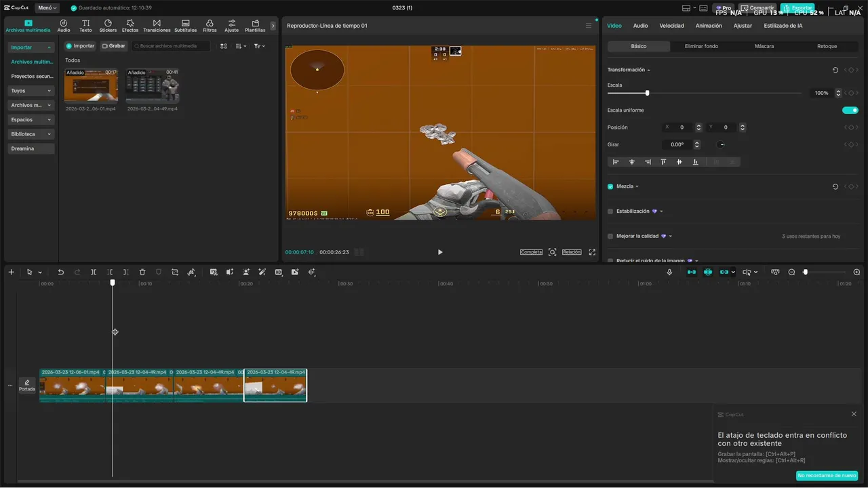868x488 pixels.
Task: Toggle the Escala uniforme switch
Action: click(x=850, y=110)
